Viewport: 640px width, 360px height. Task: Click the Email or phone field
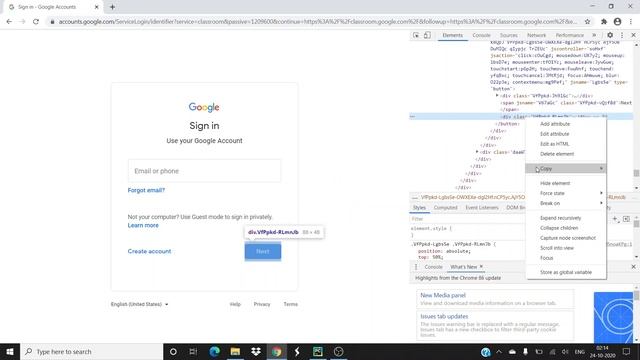(204, 171)
